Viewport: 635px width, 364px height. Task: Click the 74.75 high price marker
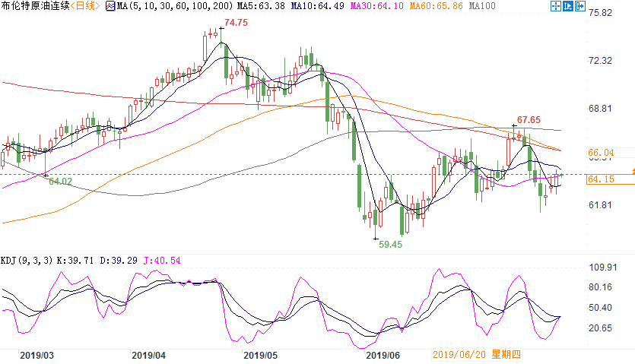point(236,23)
